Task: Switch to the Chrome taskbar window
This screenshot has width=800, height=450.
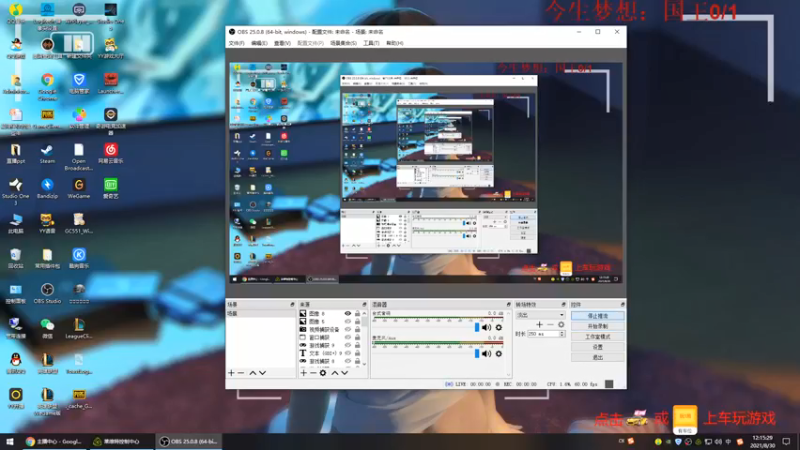Action: coord(54,441)
